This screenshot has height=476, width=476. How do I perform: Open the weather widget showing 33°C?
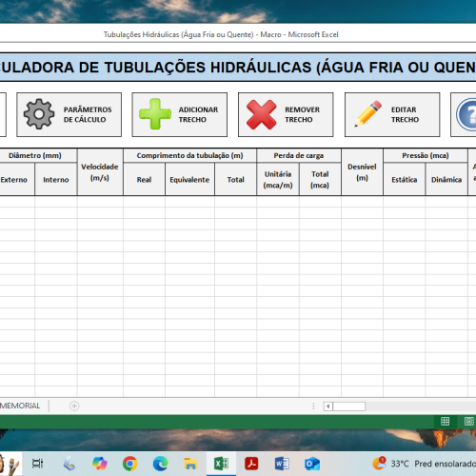[424, 464]
